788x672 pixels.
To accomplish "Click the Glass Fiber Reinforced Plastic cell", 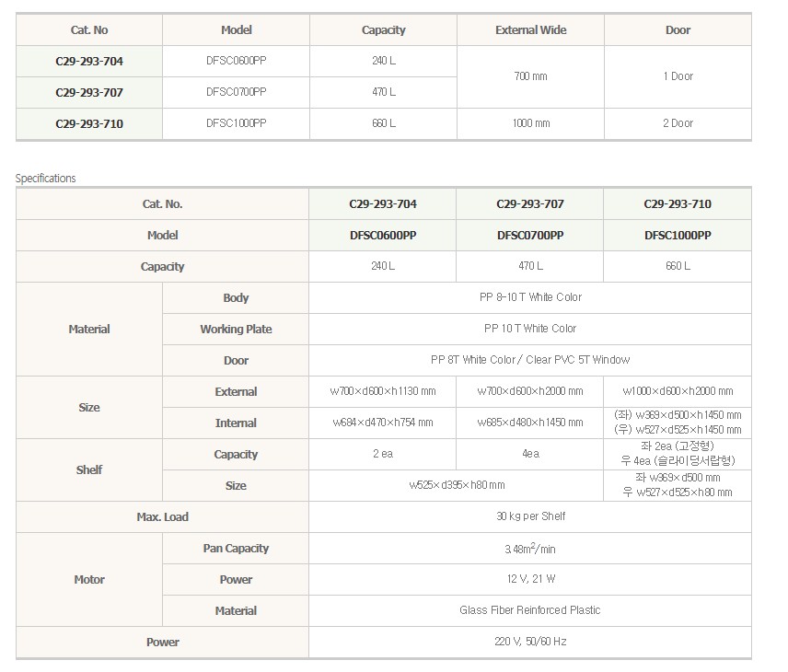I will 530,610.
